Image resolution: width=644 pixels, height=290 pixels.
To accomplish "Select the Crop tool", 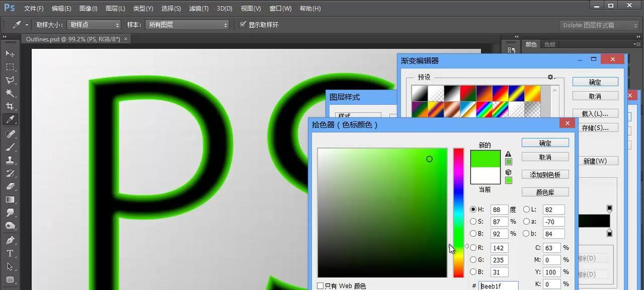I will click(x=10, y=107).
